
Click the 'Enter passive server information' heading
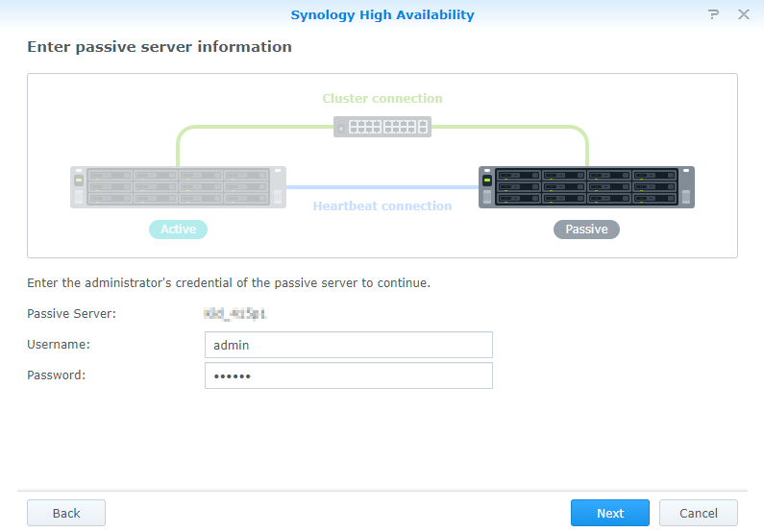click(x=160, y=47)
